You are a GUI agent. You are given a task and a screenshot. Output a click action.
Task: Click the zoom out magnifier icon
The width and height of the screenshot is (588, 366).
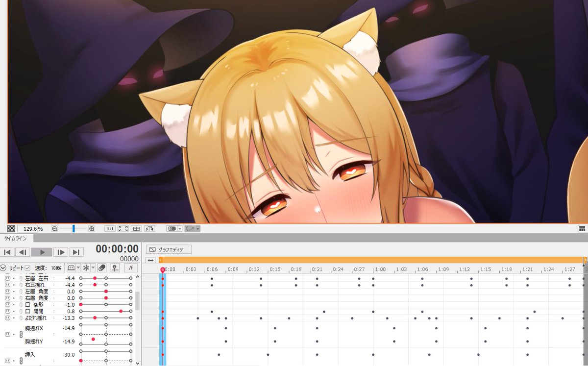[x=55, y=229]
